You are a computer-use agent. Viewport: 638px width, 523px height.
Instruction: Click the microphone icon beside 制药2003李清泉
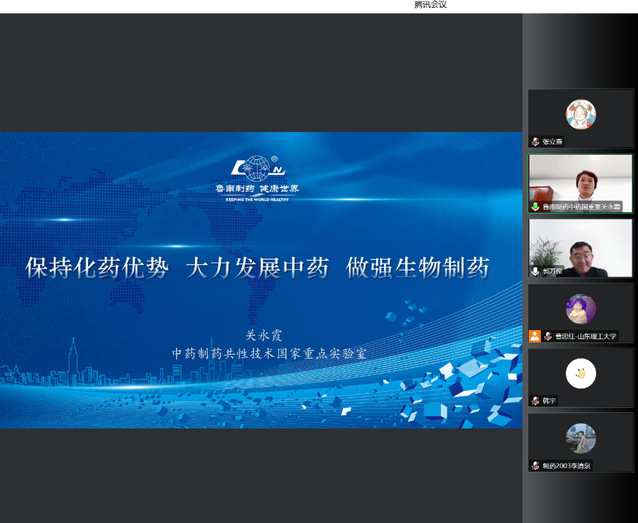coord(535,465)
